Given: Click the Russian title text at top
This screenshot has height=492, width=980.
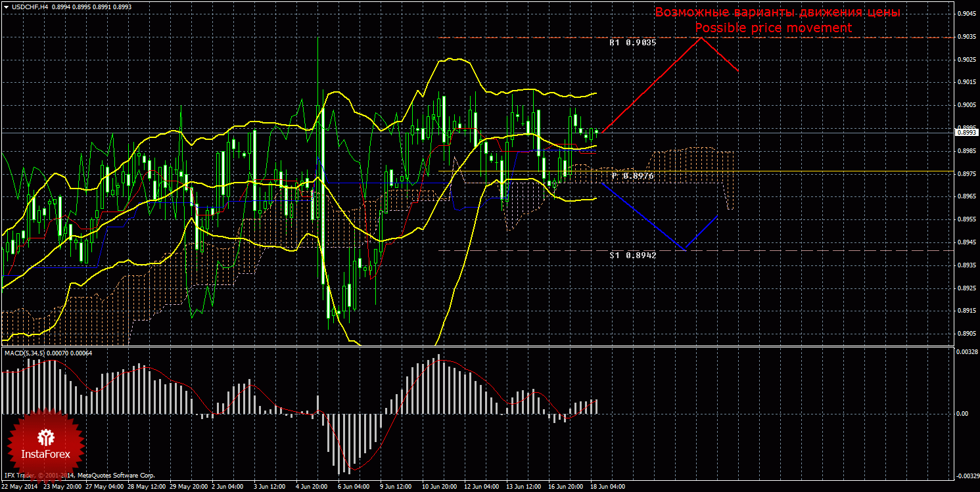Looking at the screenshot, I should [777, 12].
